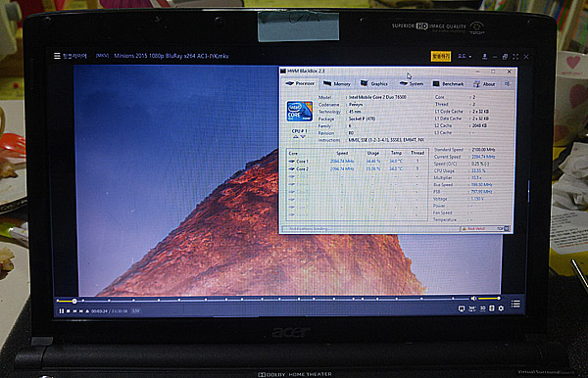Click the yellow button in player title bar
The width and height of the screenshot is (588, 378).
[441, 56]
